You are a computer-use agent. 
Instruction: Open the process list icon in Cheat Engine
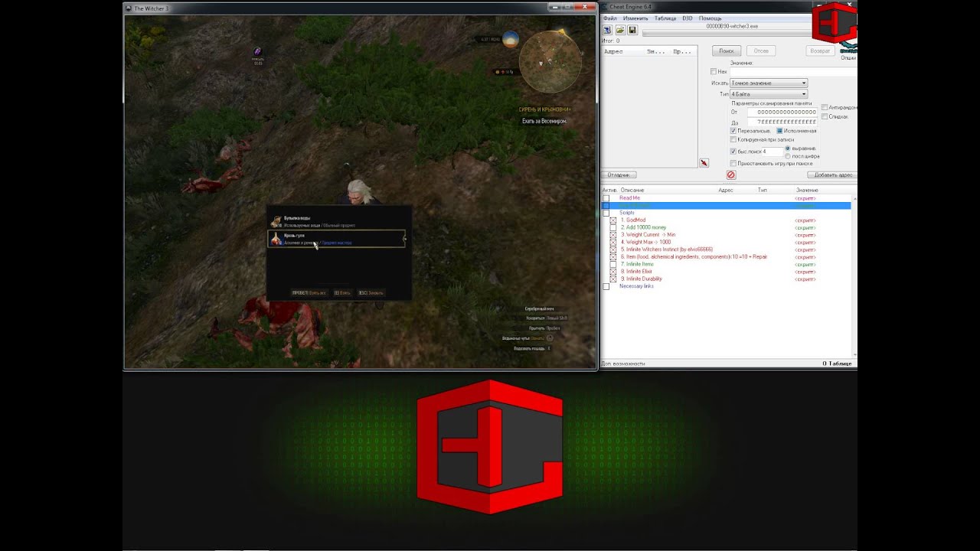pyautogui.click(x=606, y=30)
